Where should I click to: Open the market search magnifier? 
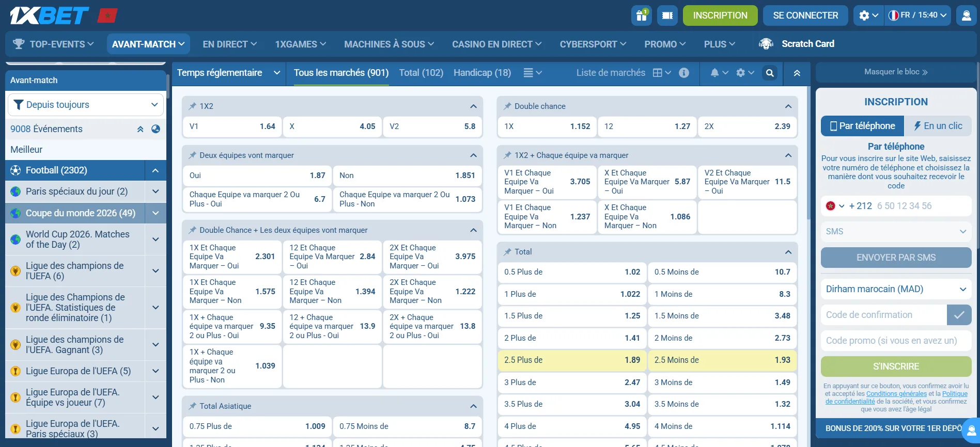click(770, 73)
